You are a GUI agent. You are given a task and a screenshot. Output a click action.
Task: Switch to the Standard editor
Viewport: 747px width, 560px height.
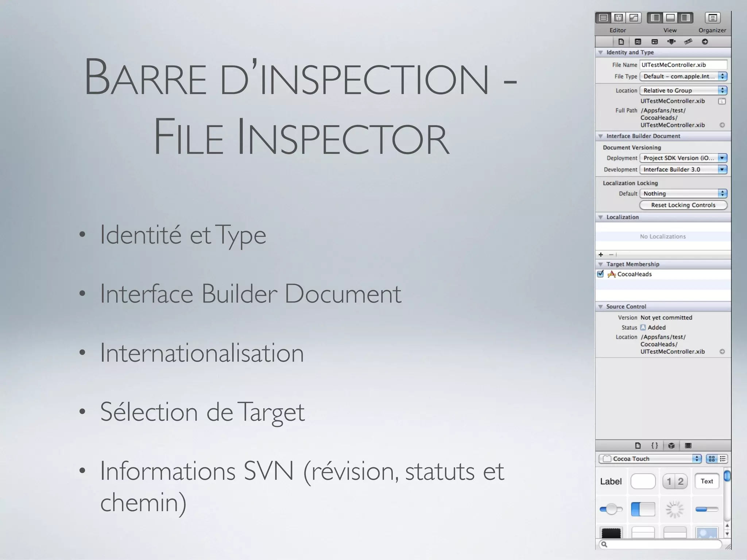pyautogui.click(x=603, y=17)
